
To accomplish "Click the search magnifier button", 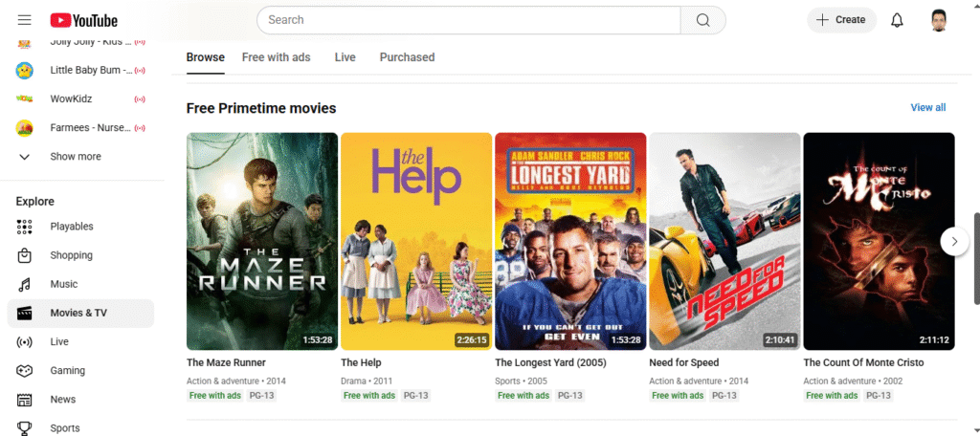I will pos(702,20).
